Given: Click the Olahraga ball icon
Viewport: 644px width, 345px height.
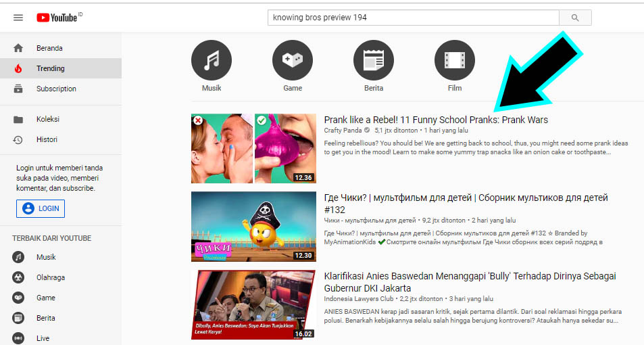Looking at the screenshot, I should (x=18, y=277).
